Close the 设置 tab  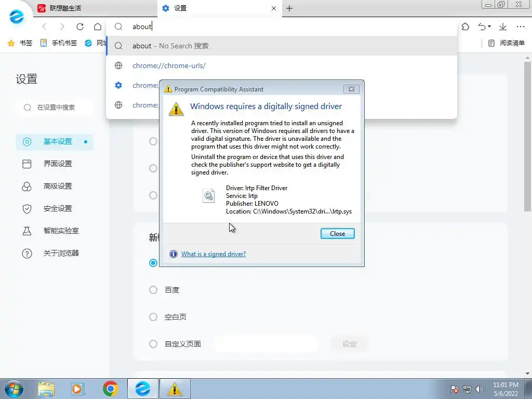click(x=274, y=8)
